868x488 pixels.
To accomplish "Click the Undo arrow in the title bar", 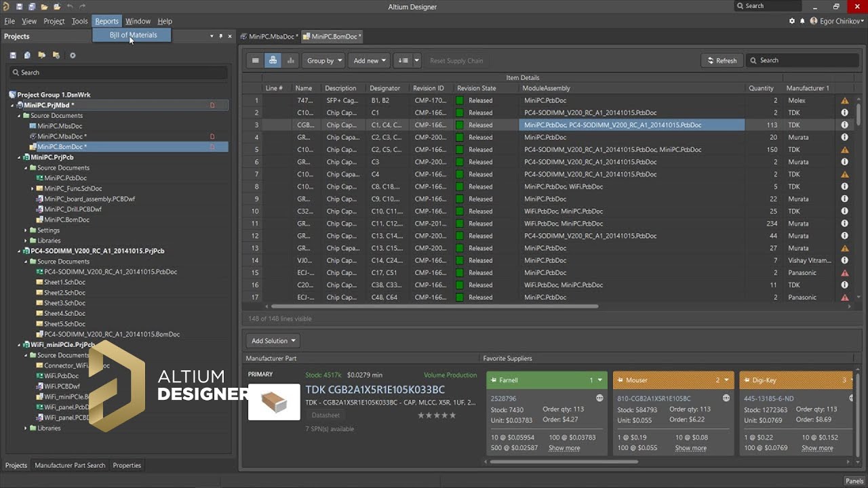I will point(70,7).
